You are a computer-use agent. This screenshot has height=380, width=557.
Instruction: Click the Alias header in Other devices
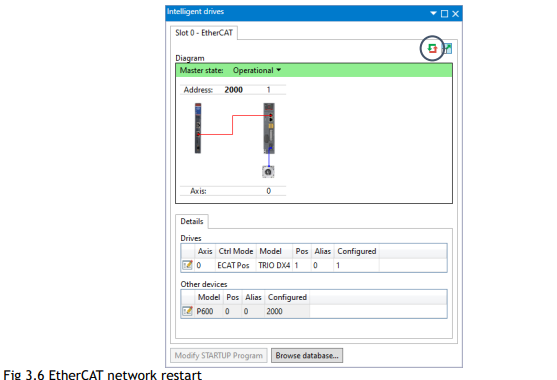253,297
